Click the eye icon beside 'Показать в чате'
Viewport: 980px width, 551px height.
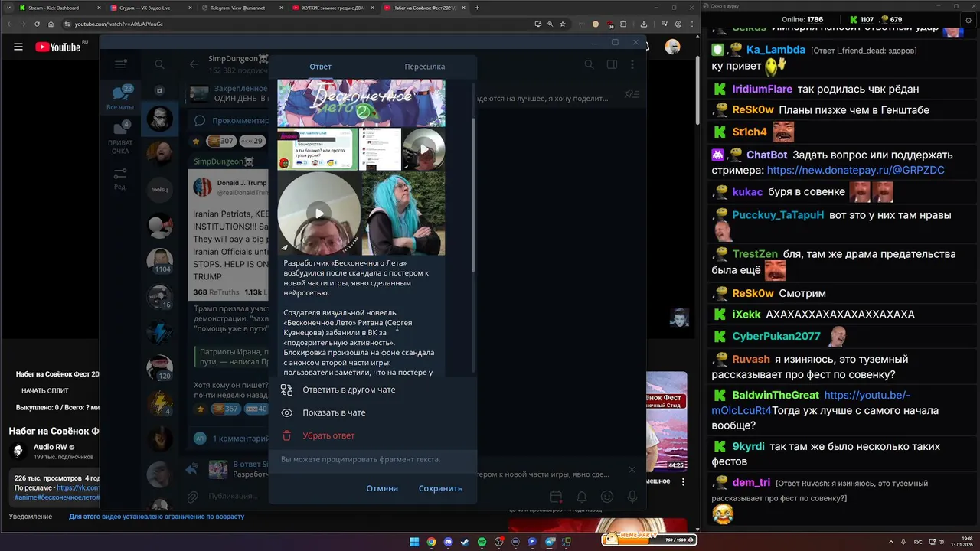pyautogui.click(x=286, y=412)
